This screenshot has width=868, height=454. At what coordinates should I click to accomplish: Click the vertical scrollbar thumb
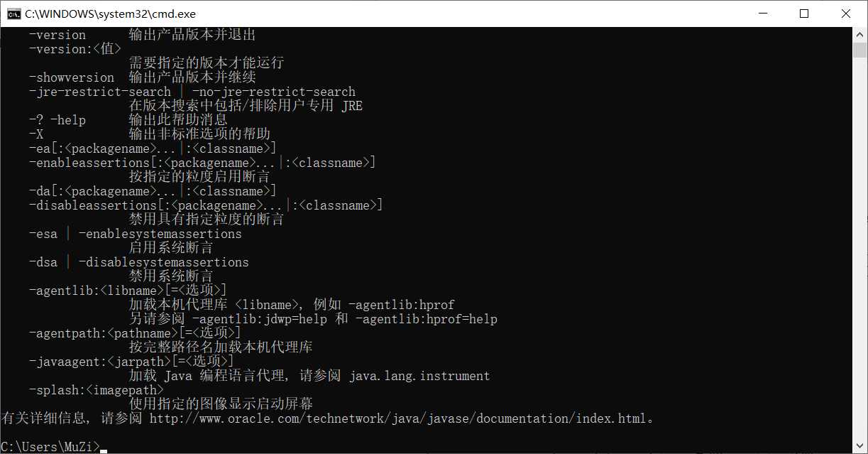tap(860, 50)
